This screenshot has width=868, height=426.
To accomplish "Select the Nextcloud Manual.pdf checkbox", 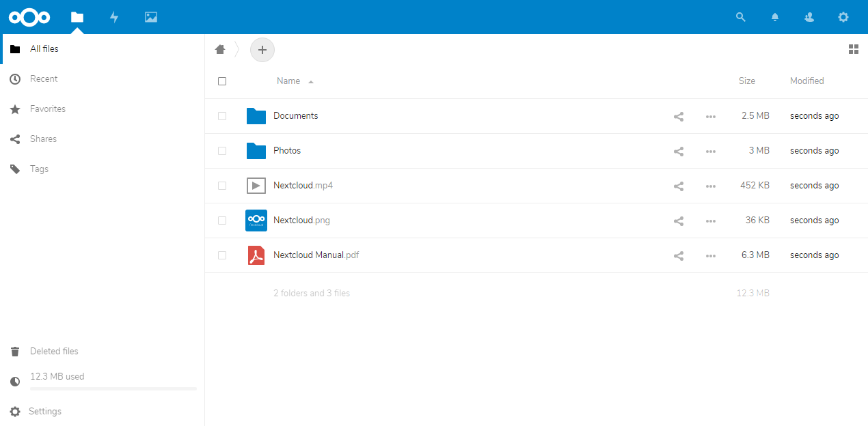I will click(x=222, y=255).
